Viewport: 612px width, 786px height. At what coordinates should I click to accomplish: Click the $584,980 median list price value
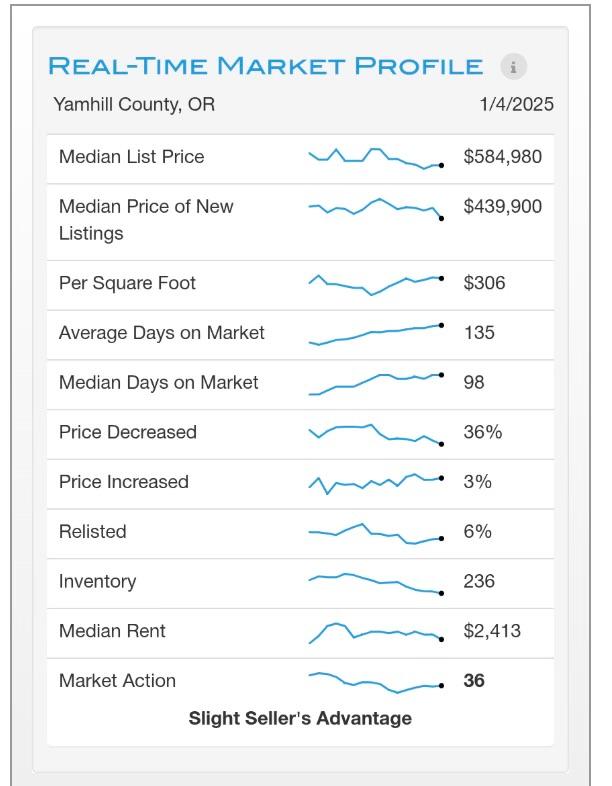[502, 156]
